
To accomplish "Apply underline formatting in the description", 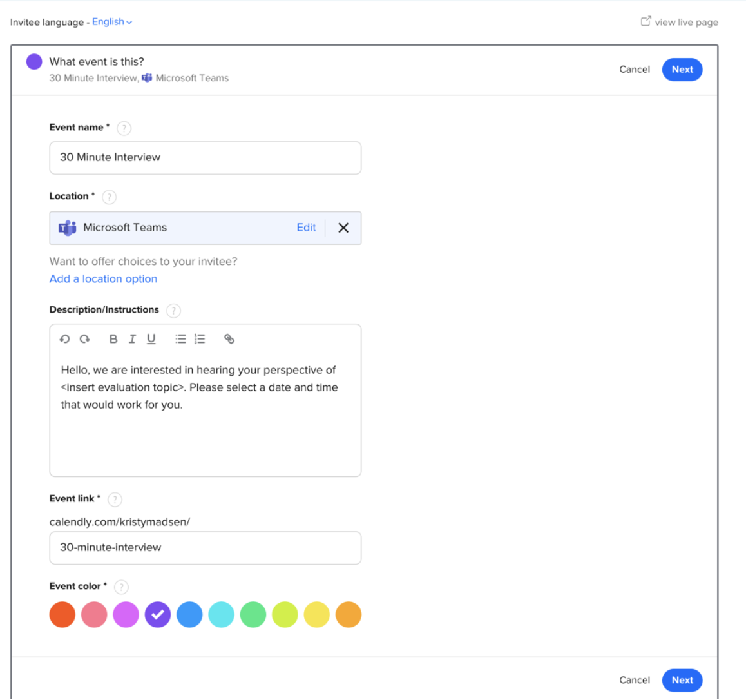I will click(151, 338).
